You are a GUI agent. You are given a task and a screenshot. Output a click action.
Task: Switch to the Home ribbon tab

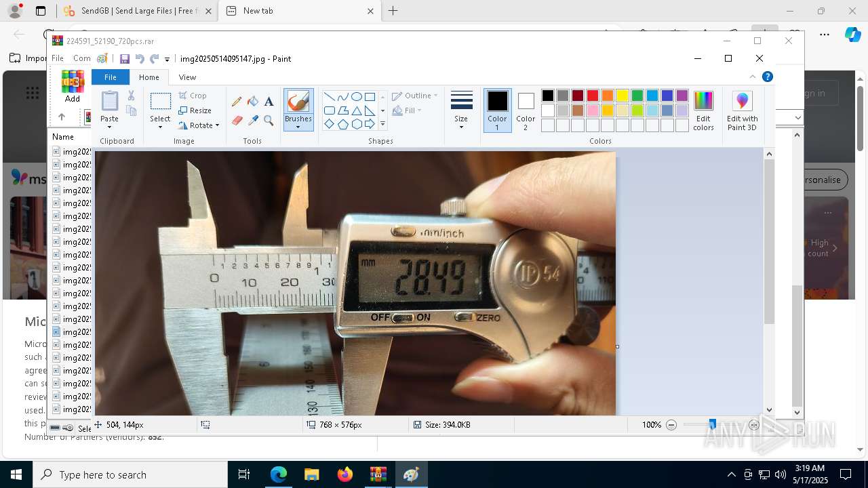(149, 77)
